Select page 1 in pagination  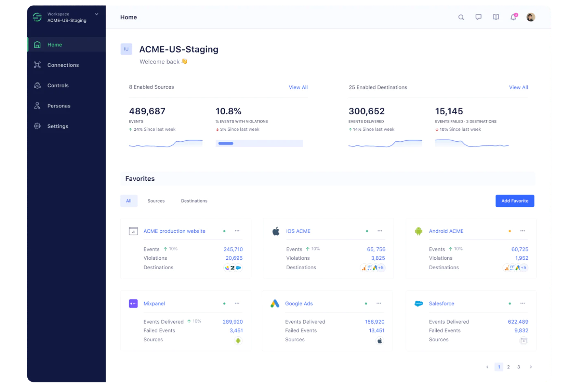point(499,367)
